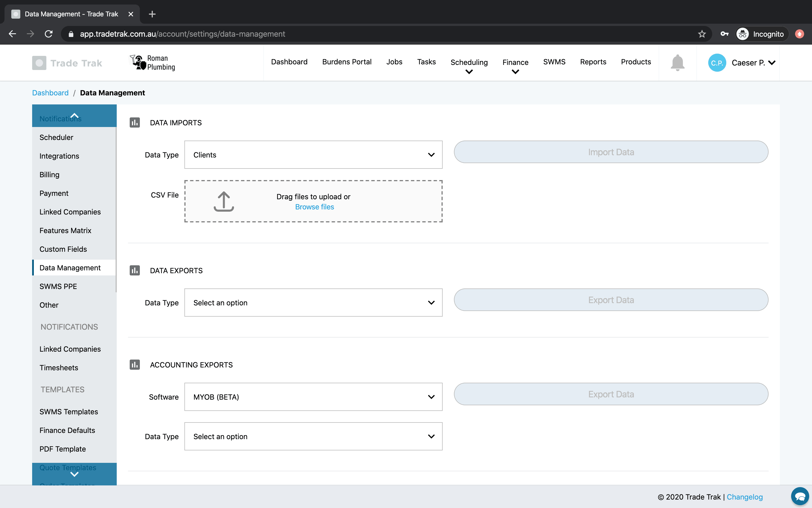Open the Burdens Portal

click(347, 62)
